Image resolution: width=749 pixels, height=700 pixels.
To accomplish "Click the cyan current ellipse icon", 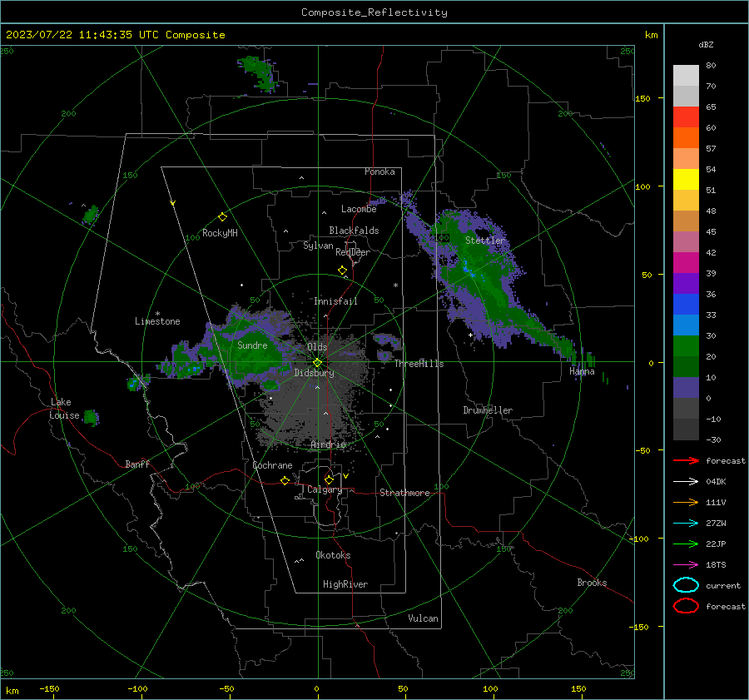I will click(686, 585).
